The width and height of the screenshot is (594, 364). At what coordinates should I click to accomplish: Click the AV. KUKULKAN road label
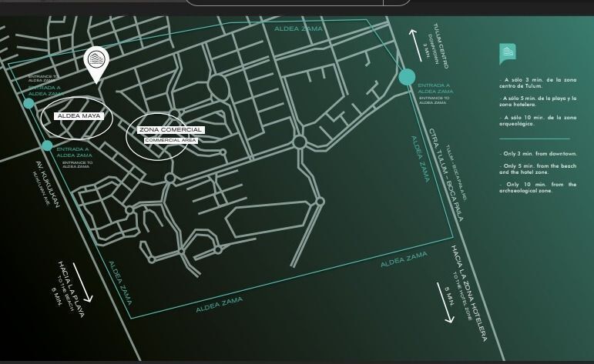(x=48, y=184)
